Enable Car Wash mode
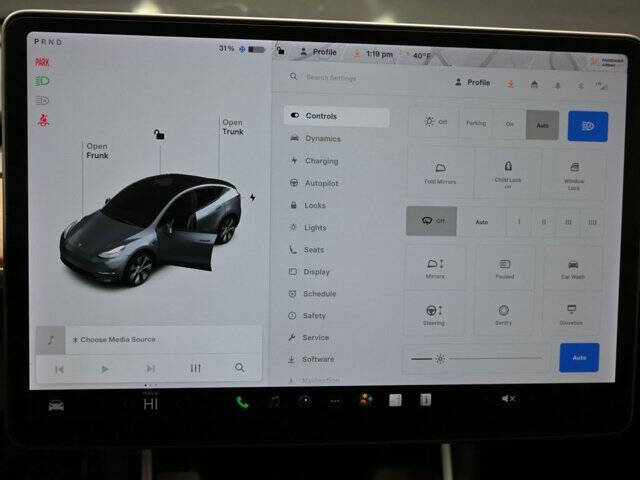Screen dimensions: 640x480 pos(573,270)
